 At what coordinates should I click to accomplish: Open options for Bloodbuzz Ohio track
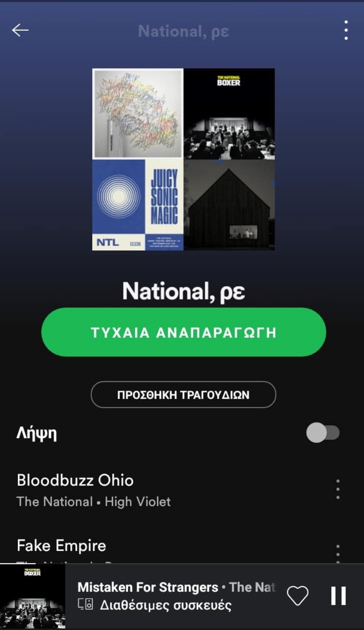tap(338, 489)
